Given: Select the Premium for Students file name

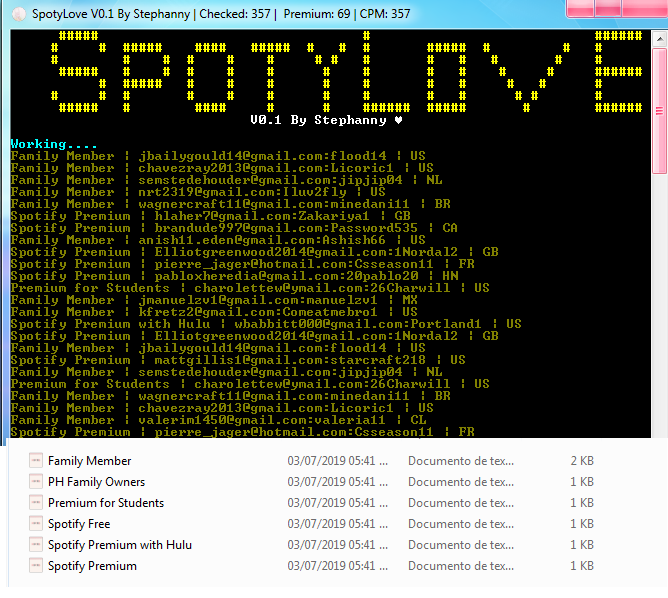Looking at the screenshot, I should (x=105, y=503).
